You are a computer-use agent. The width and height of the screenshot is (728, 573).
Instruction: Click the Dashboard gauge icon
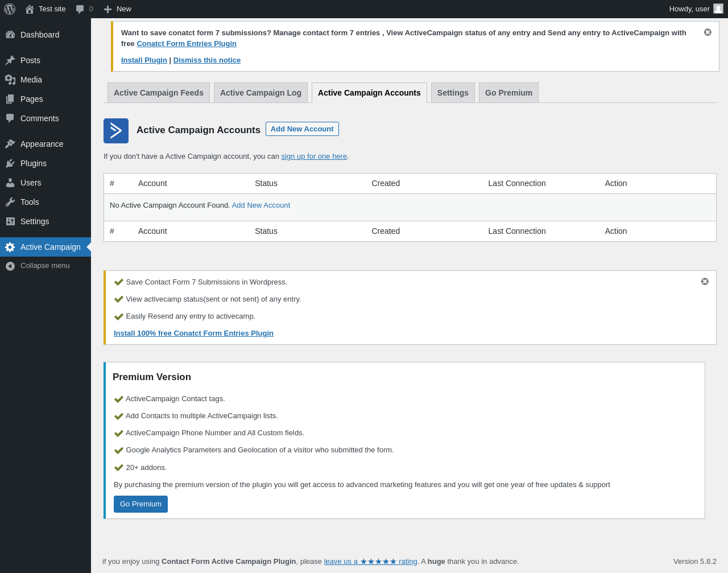10,35
